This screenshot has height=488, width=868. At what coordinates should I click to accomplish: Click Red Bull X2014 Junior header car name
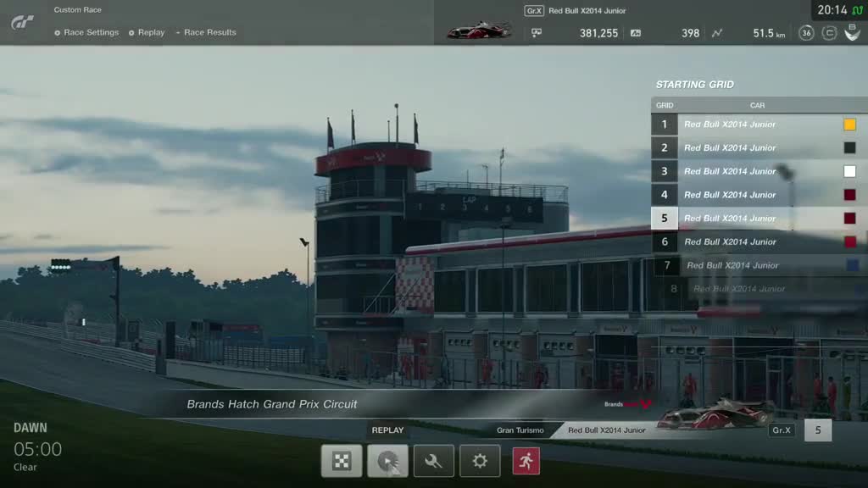587,10
